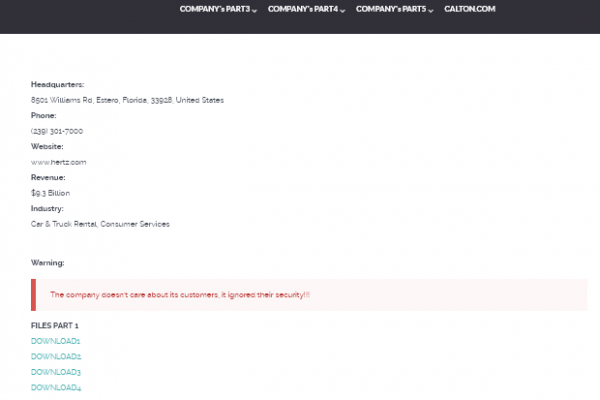600x400 pixels.
Task: Click the $9.3 Billion revenue value
Action: click(51, 193)
